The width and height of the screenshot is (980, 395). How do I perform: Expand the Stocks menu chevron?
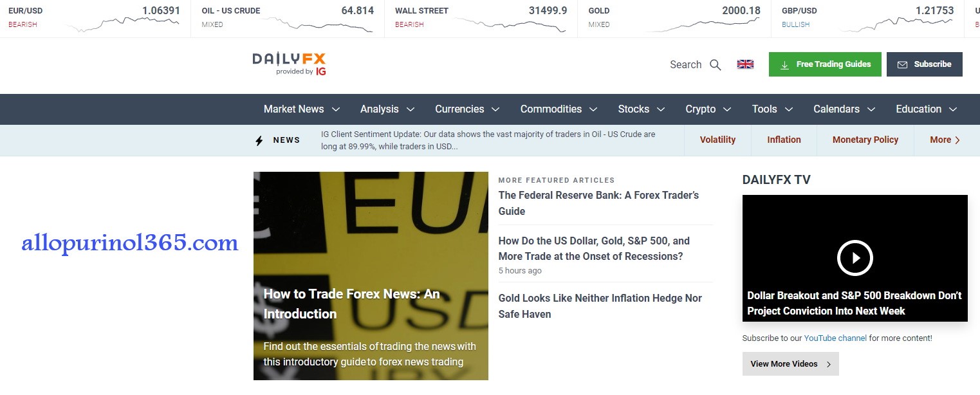click(x=661, y=110)
